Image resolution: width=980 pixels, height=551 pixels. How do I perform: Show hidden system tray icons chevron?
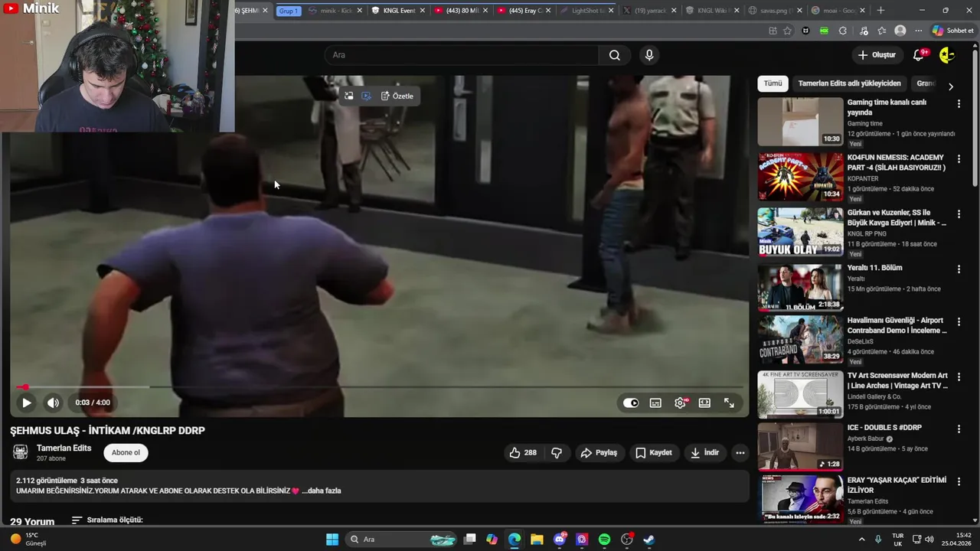pyautogui.click(x=861, y=540)
